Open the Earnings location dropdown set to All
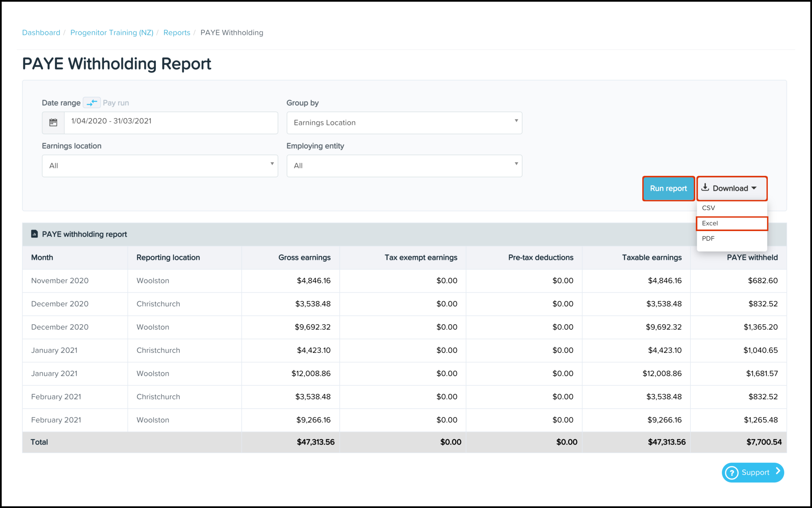The width and height of the screenshot is (812, 508). pos(160,165)
